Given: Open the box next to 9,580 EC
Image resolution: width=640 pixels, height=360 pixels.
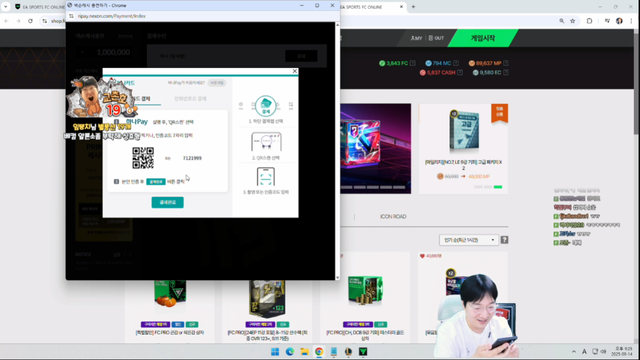Looking at the screenshot, I should tap(506, 73).
